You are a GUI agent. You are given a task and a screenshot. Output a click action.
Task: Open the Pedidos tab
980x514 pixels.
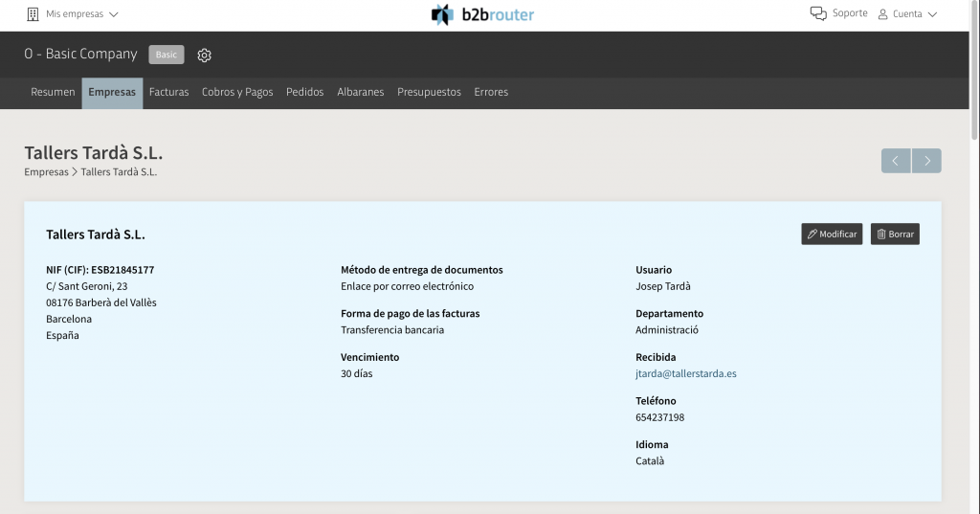304,93
